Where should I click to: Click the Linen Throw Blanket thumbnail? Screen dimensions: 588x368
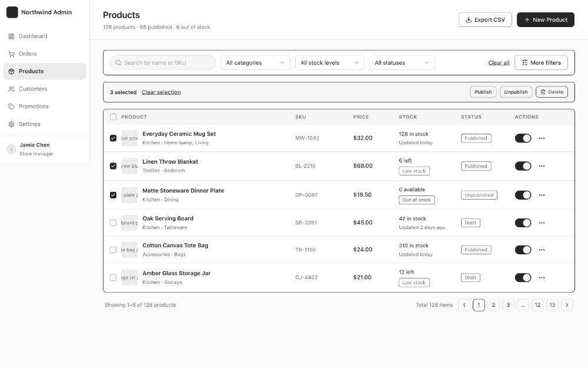pyautogui.click(x=129, y=166)
